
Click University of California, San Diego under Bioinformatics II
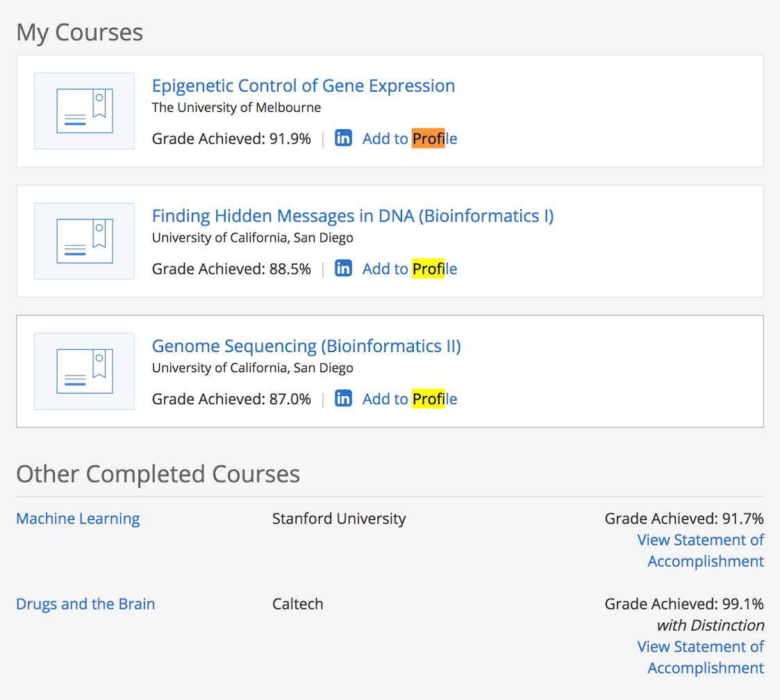tap(253, 368)
